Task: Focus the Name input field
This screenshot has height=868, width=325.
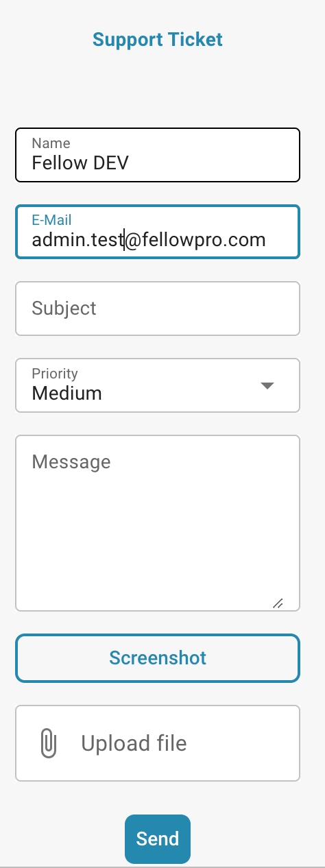Action: point(158,155)
